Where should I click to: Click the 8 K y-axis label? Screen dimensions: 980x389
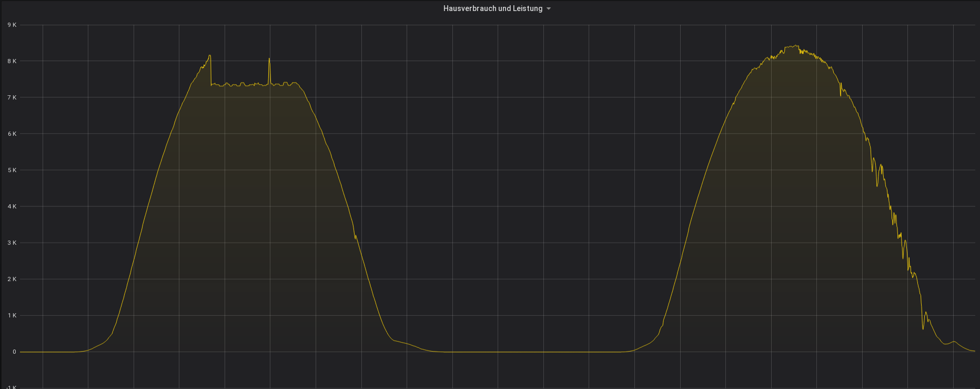12,61
